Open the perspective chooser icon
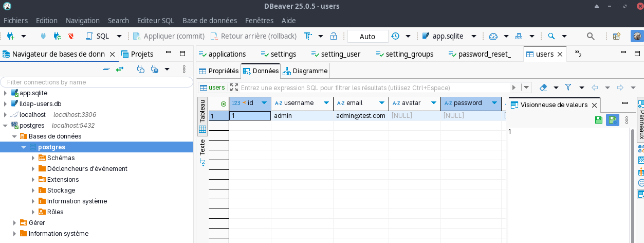This screenshot has height=243, width=644. click(617, 36)
